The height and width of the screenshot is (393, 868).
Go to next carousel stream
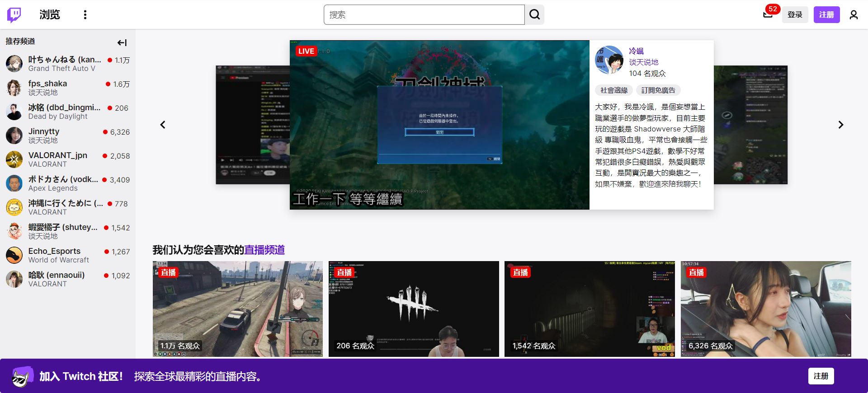click(x=841, y=125)
